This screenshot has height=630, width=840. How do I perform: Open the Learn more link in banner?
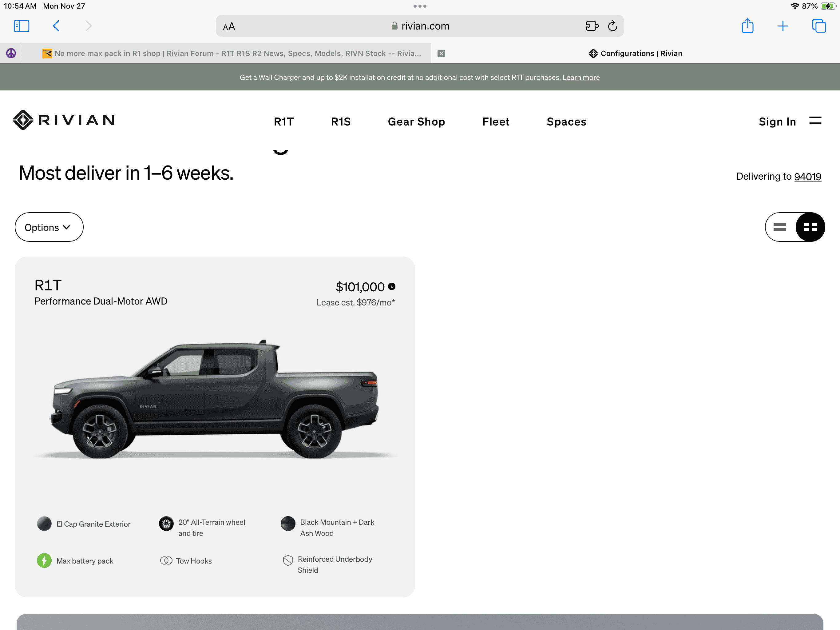coord(580,78)
